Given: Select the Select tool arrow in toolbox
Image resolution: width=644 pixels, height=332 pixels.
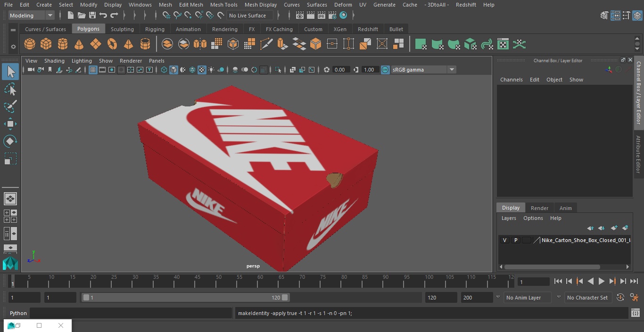Looking at the screenshot, I should click(10, 72).
